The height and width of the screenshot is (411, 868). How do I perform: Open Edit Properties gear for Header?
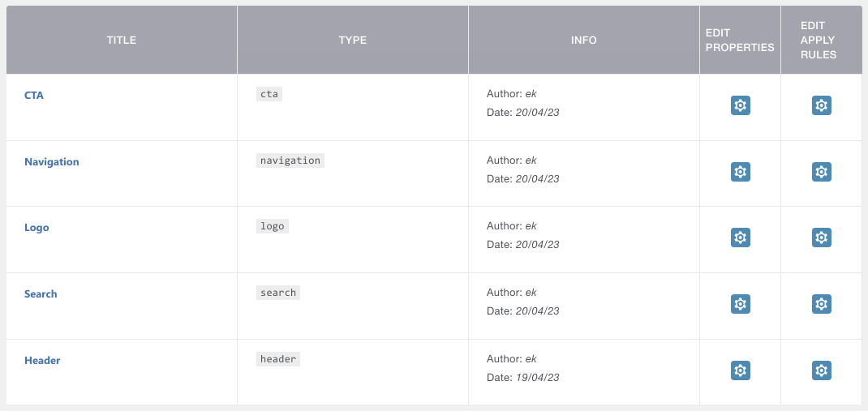740,370
